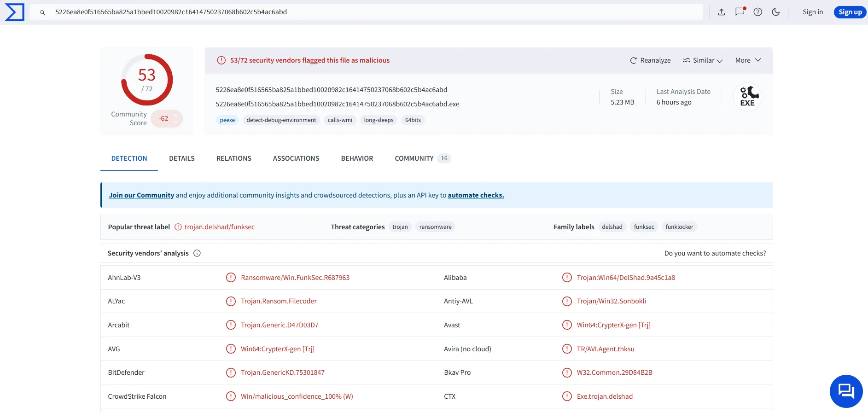The width and height of the screenshot is (868, 413).
Task: Click the Reanalyze button
Action: coord(650,60)
